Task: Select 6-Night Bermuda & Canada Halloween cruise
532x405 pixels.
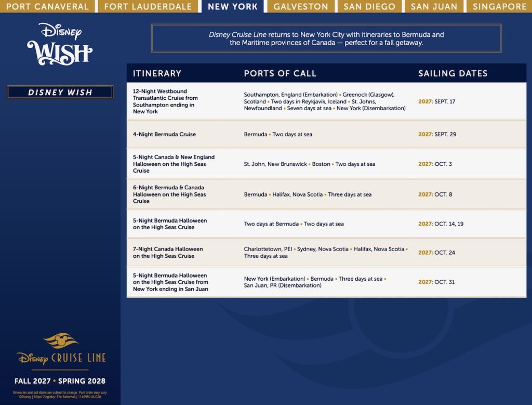Action: [169, 194]
